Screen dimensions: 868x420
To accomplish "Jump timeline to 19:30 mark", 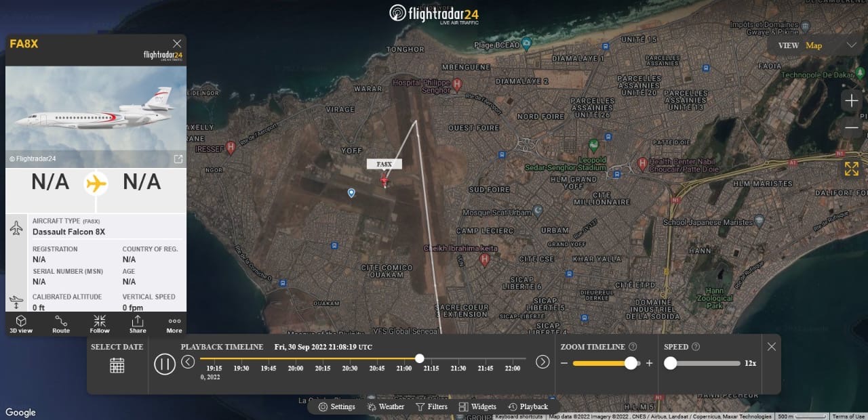I will click(241, 369).
